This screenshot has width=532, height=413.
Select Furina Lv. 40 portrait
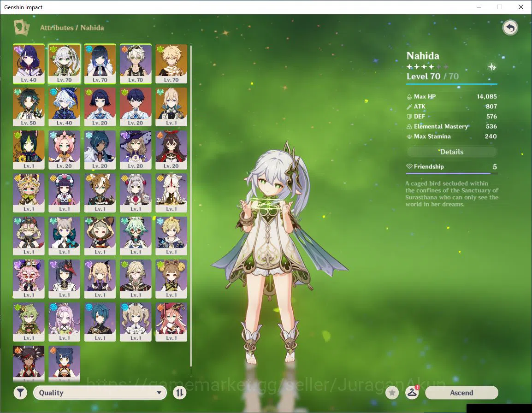64,107
